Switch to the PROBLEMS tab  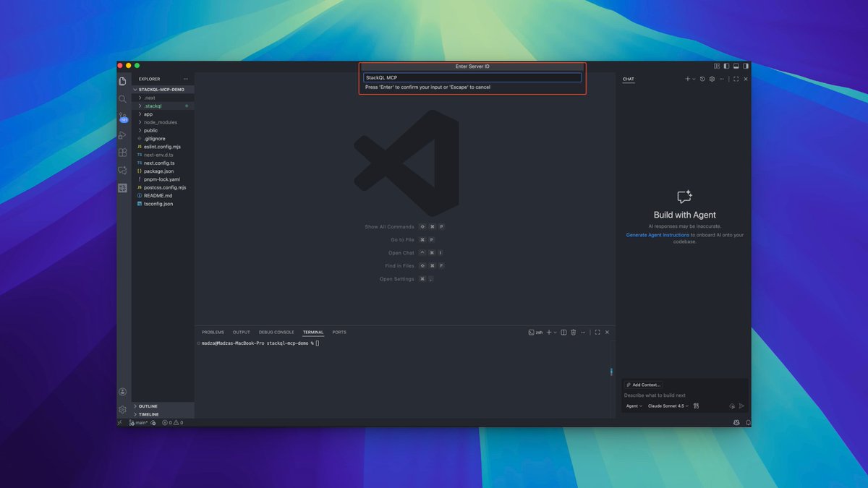coord(213,333)
